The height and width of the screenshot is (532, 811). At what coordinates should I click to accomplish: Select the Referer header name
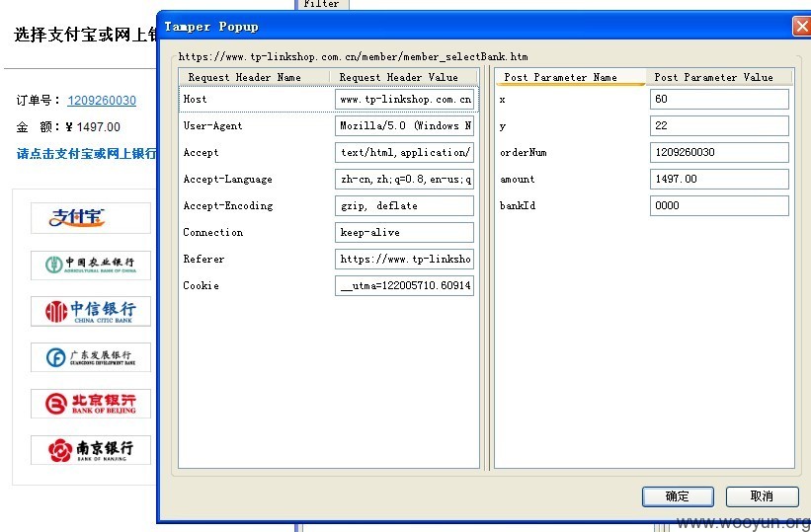pos(203,259)
